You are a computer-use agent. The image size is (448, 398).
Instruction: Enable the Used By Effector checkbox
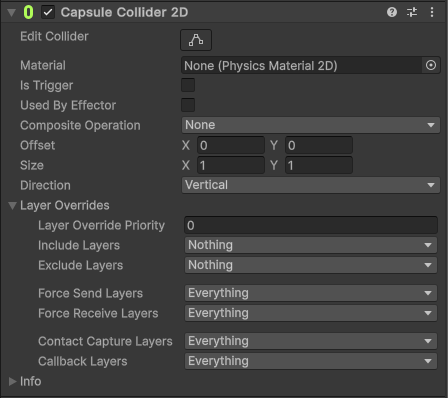tap(188, 105)
